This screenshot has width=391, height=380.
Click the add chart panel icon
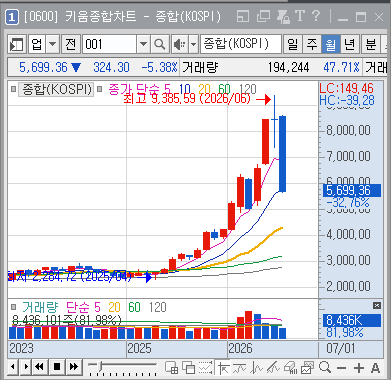point(172,368)
